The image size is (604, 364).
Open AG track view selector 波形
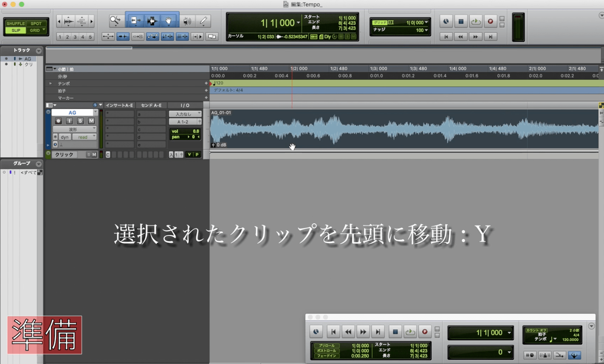75,129
